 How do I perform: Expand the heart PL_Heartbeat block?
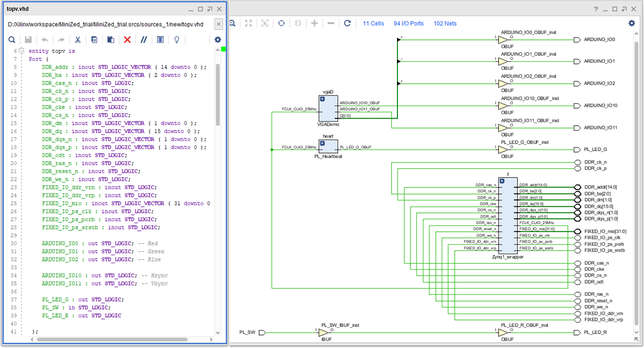[x=322, y=144]
